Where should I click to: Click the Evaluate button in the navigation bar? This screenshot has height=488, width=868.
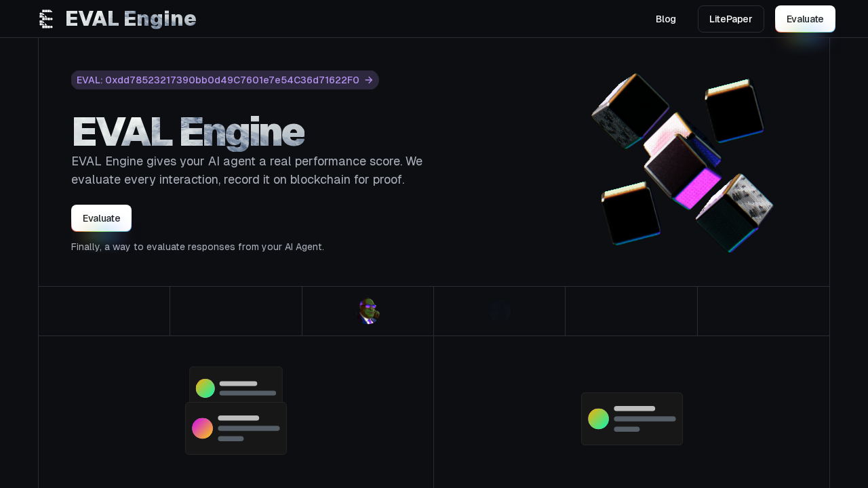click(805, 19)
